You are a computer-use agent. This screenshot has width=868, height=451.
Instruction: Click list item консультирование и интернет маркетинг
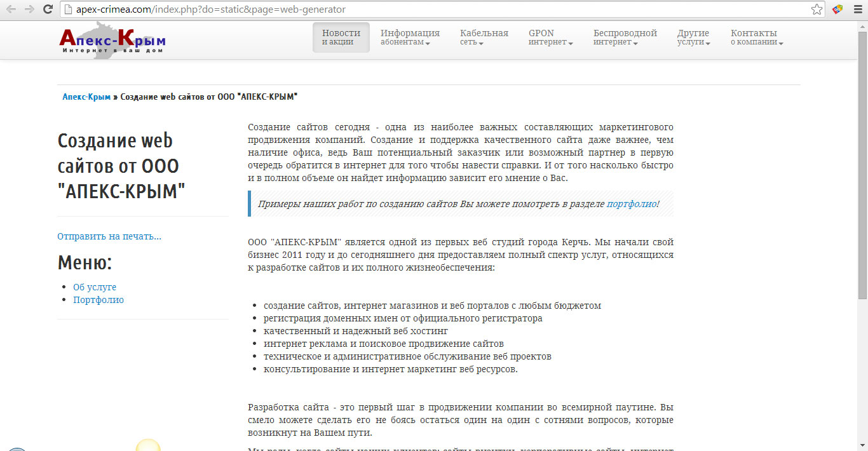391,369
